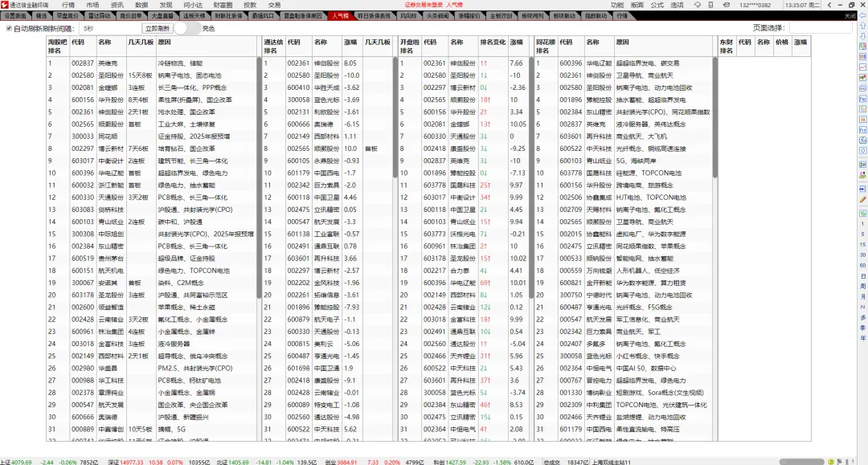Click the 上海双线主站11 server status
868x465 pixels.
point(612,462)
